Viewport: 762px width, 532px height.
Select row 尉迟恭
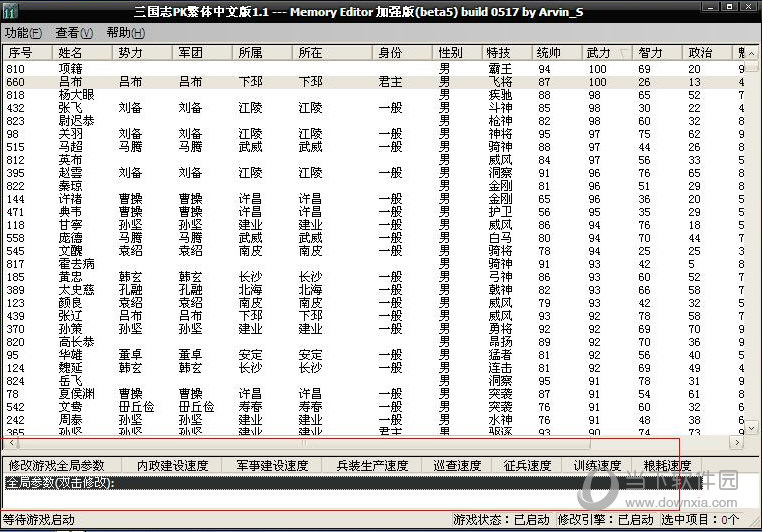point(374,121)
